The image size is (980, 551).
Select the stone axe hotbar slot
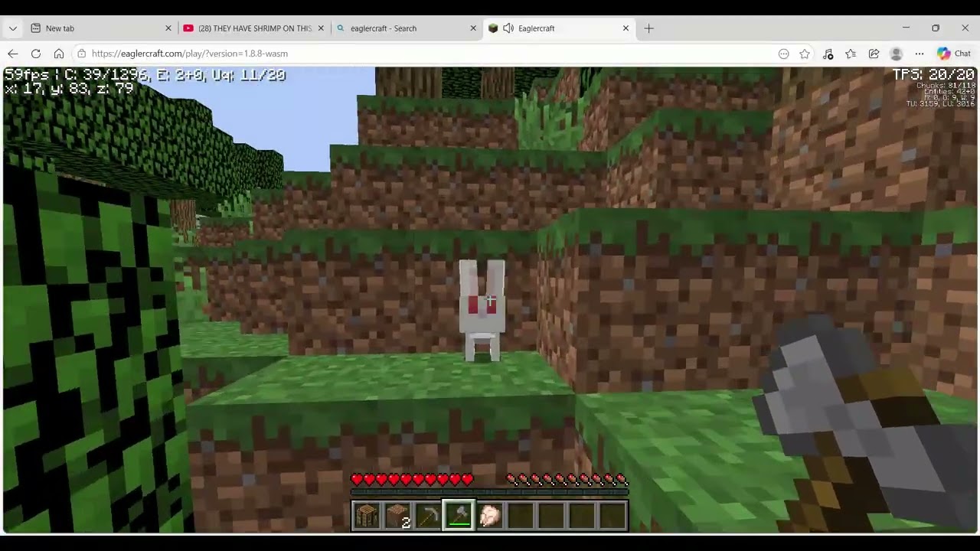459,516
